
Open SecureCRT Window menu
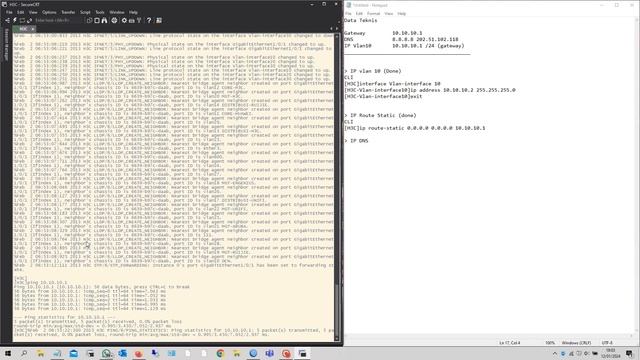pos(117,12)
